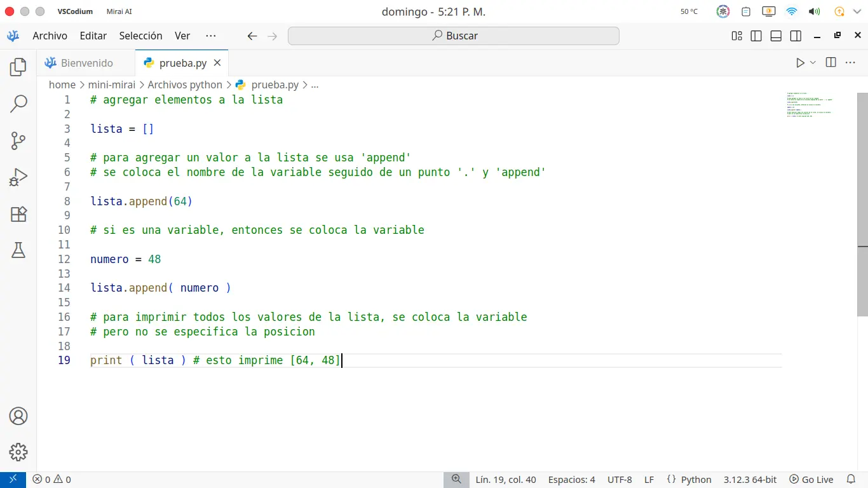Click Archivos python in the breadcrumb
The image size is (868, 488).
coord(185,85)
